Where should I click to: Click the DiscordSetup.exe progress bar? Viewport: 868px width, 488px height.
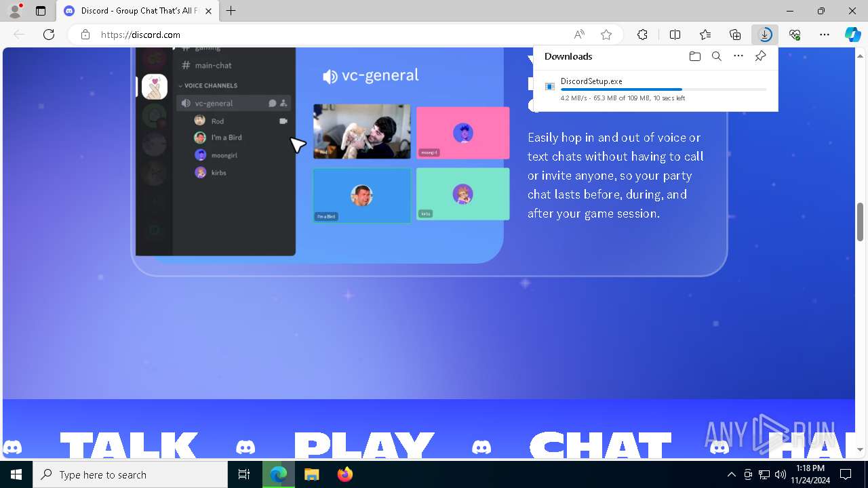[x=663, y=89]
